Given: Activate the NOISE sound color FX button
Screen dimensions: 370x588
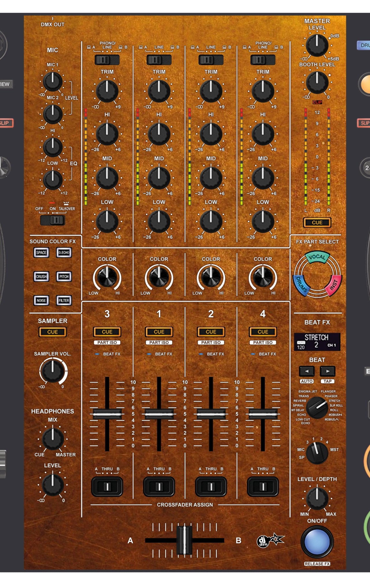Looking at the screenshot, I should (41, 301).
